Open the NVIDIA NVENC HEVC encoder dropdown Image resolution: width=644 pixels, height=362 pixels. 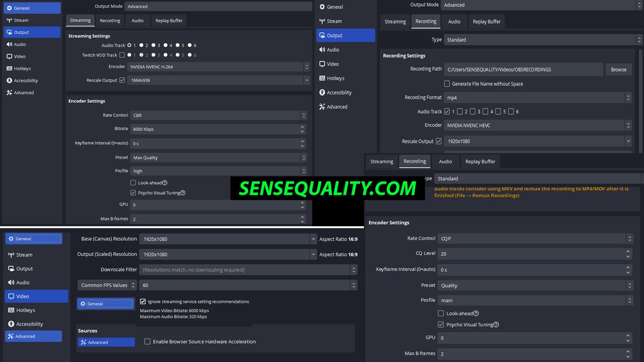tap(538, 125)
